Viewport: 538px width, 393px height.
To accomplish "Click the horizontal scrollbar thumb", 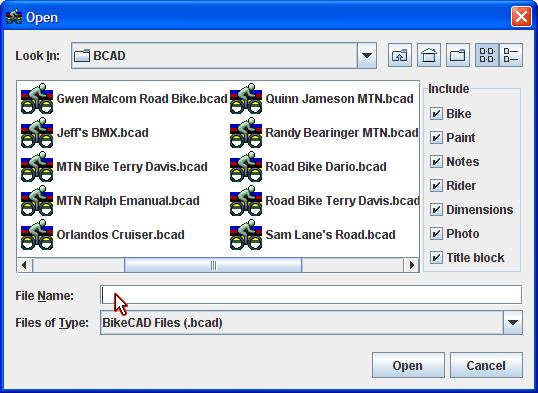I will pyautogui.click(x=213, y=265).
